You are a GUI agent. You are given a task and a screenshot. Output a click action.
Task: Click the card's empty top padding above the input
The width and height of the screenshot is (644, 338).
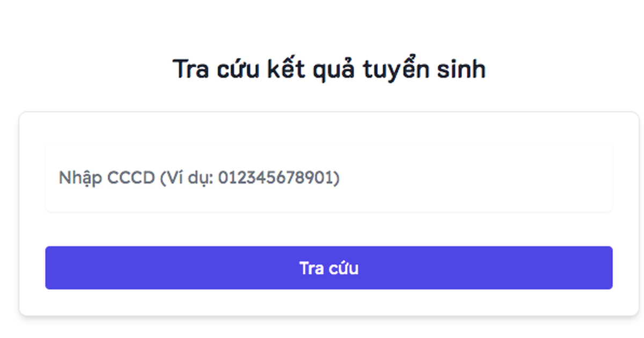[328, 128]
